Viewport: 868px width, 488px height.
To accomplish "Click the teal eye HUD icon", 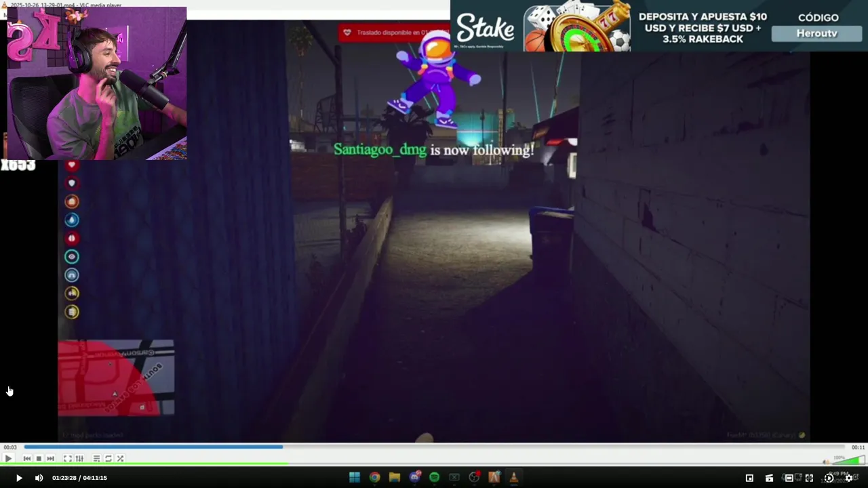I will (x=72, y=256).
